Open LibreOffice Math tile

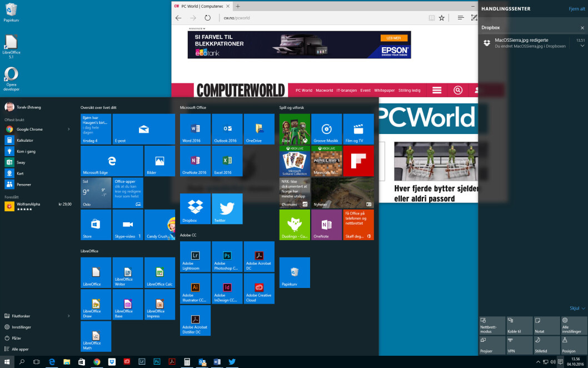tap(96, 336)
